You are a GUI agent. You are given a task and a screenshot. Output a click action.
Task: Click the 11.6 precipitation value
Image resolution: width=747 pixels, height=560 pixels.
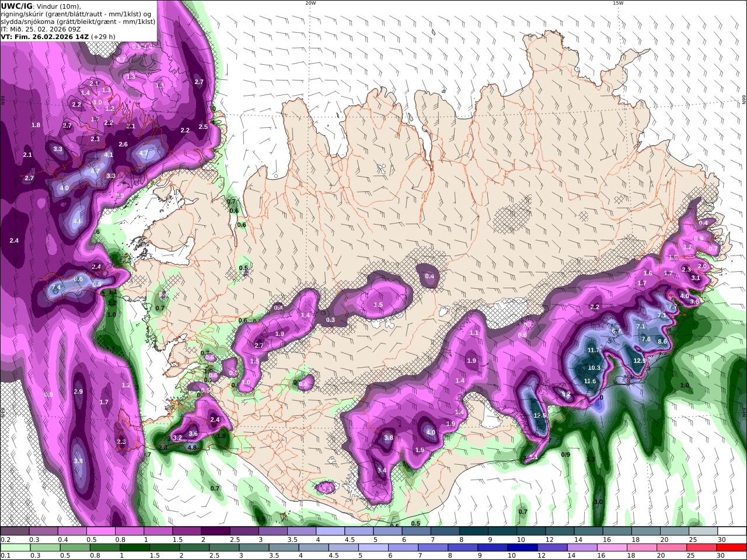590,381
